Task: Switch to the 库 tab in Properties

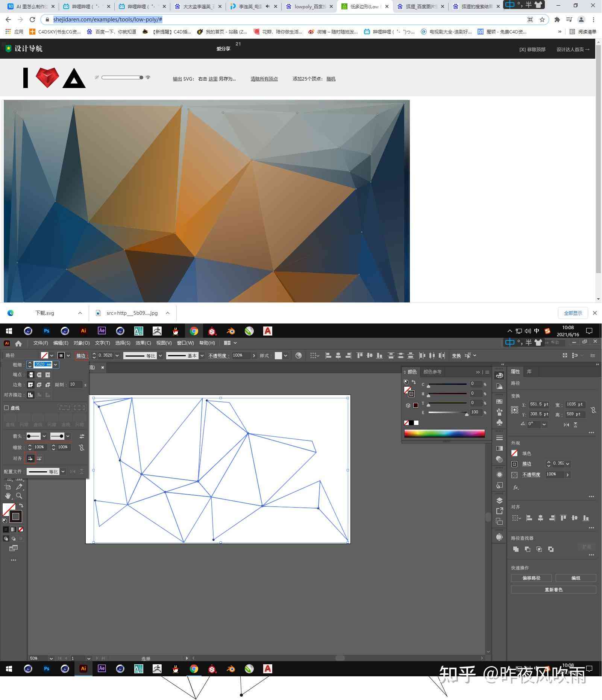Action: click(x=529, y=372)
